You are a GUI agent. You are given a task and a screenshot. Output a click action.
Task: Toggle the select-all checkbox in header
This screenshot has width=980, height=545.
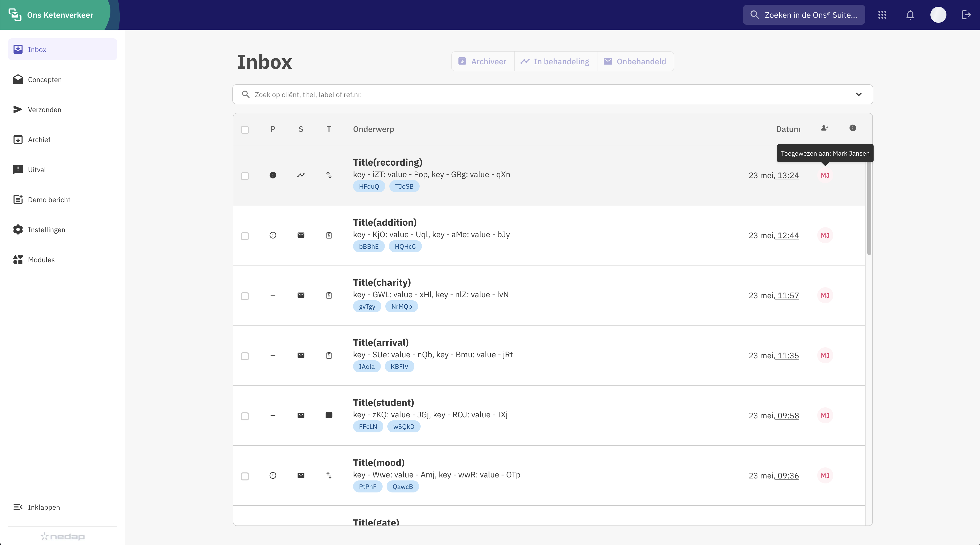[245, 130]
